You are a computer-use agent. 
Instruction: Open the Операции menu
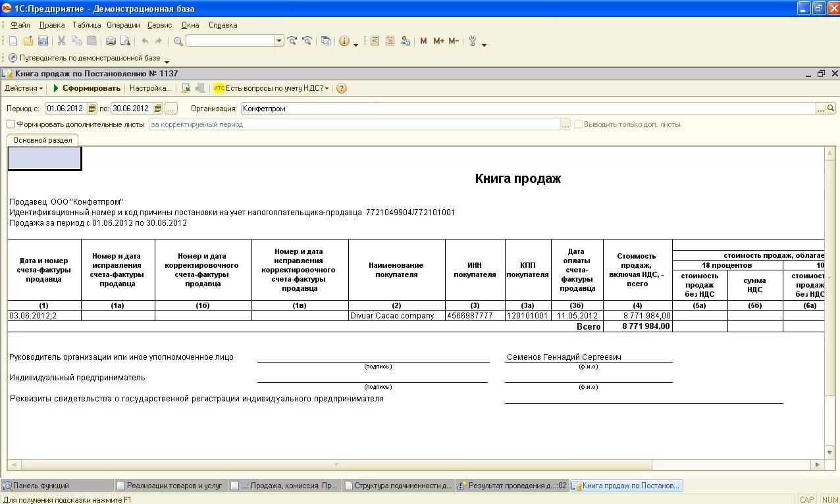coord(123,25)
